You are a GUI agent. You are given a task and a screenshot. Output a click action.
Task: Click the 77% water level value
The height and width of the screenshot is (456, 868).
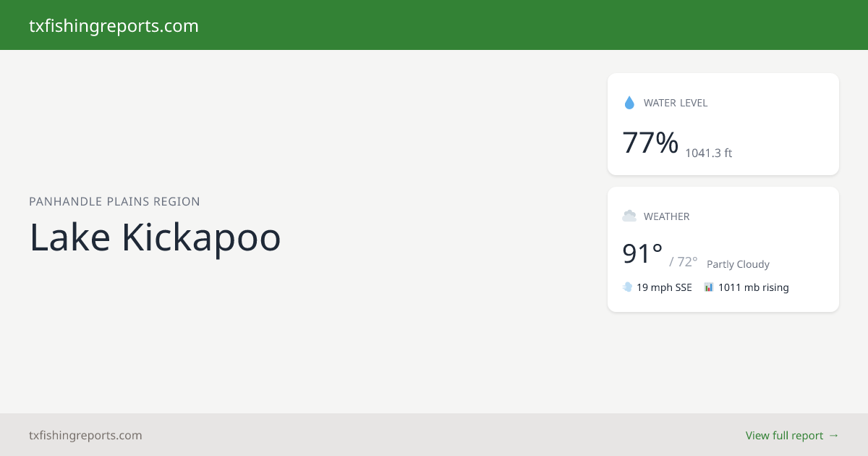click(x=650, y=143)
